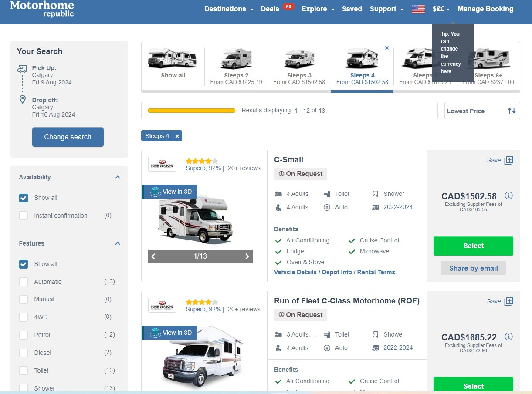
Task: Click the Change search button
Action: tap(68, 137)
